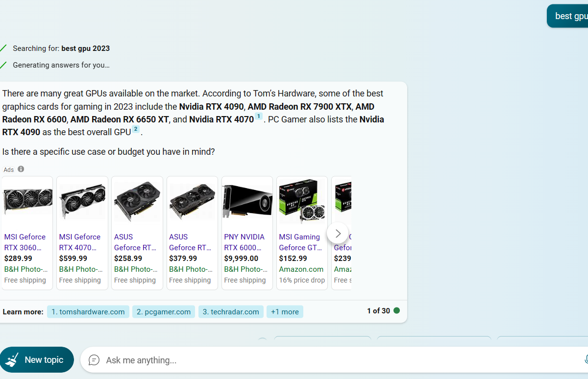Open the PNY NVIDIA RTX 6000 listing
The height and width of the screenshot is (379, 588).
tap(247, 233)
